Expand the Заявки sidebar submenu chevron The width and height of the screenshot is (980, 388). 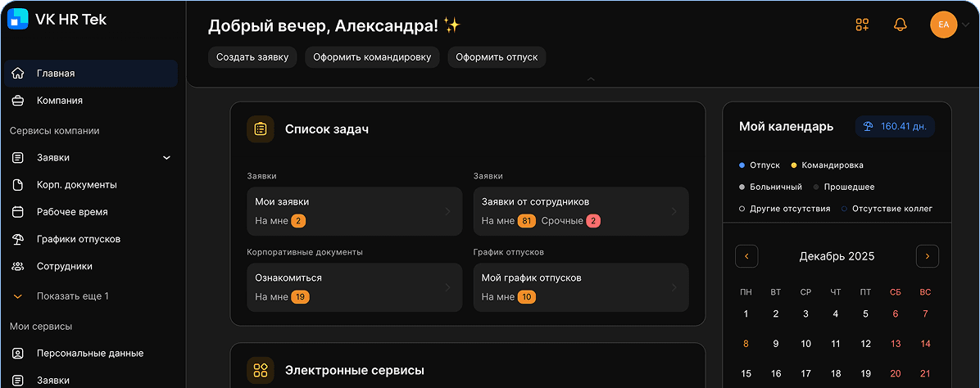167,158
